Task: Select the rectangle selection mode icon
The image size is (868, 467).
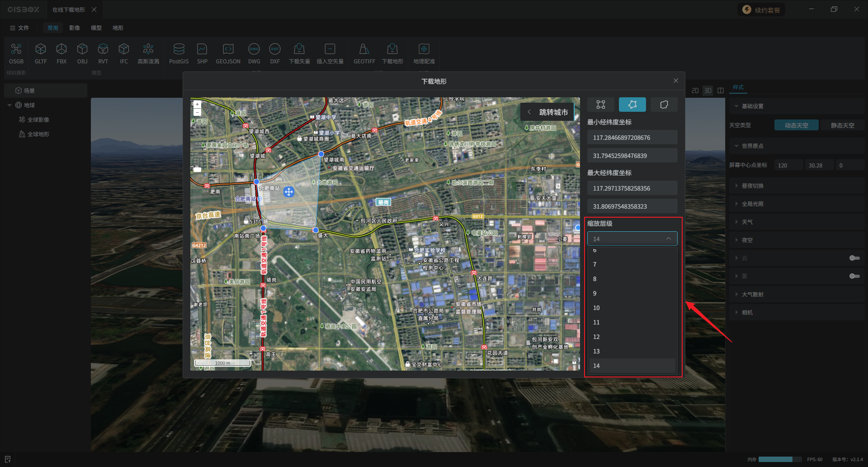Action: point(600,105)
